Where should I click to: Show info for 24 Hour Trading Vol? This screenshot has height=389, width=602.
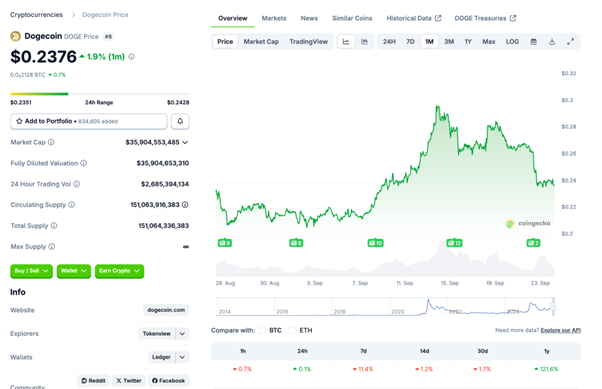(x=76, y=184)
